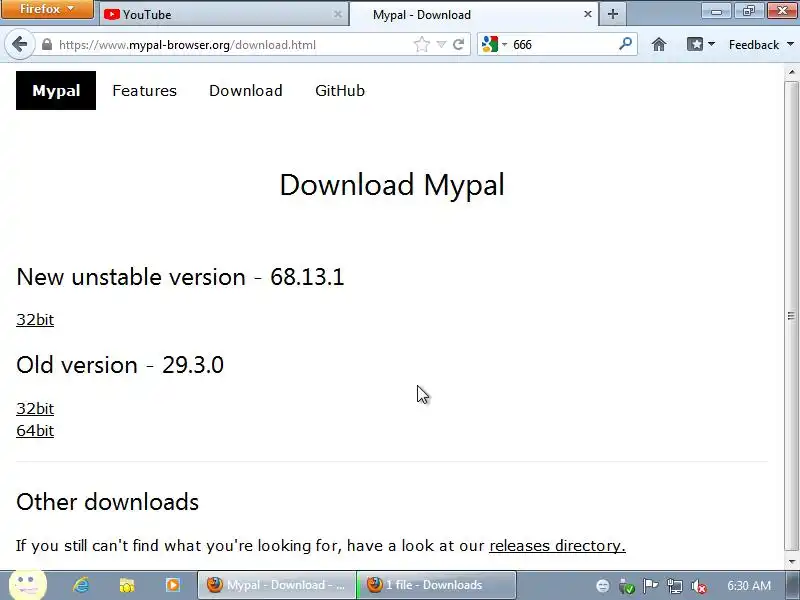Screen dimensions: 800x600
Task: Select the Mypal - Download tab
Action: click(472, 14)
